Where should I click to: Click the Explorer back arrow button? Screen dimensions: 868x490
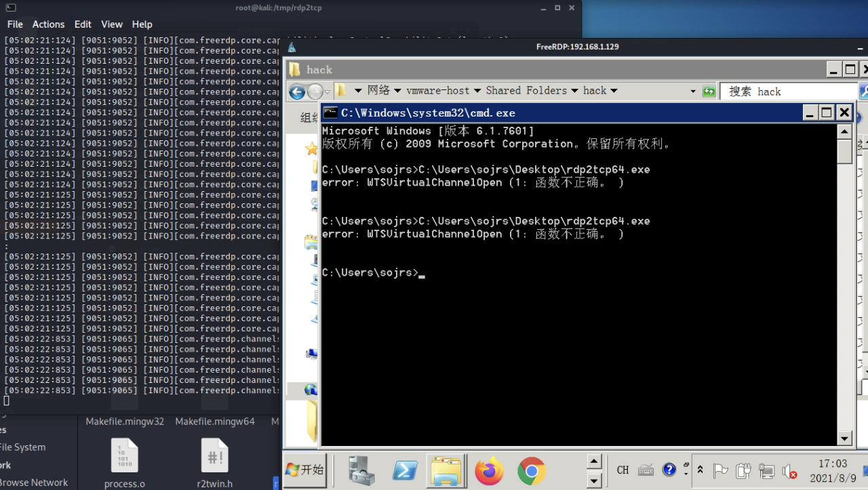297,91
